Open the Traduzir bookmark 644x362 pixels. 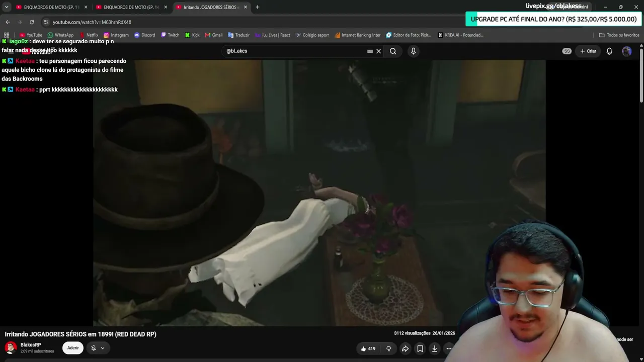pyautogui.click(x=239, y=35)
